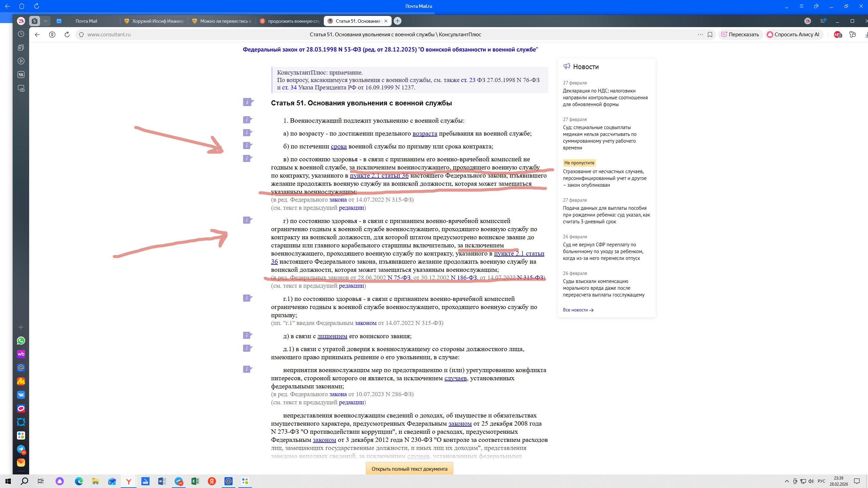Open the site protection shield icon
868x488 pixels.
pyautogui.click(x=81, y=35)
